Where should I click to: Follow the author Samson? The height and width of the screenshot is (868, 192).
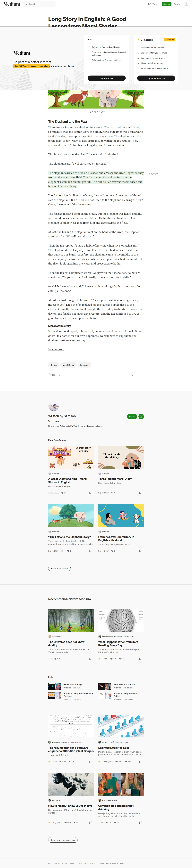click(132, 417)
